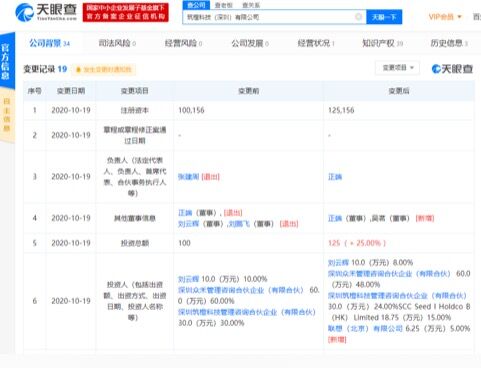481x368 pixels.
Task: Open 联想（北京）有限公司 investor link
Action: pos(365,329)
